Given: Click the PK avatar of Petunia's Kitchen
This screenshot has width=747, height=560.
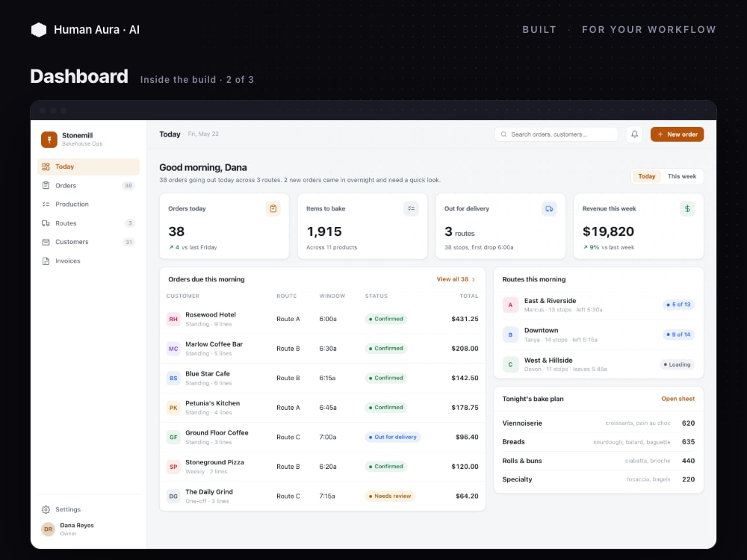Looking at the screenshot, I should point(173,408).
